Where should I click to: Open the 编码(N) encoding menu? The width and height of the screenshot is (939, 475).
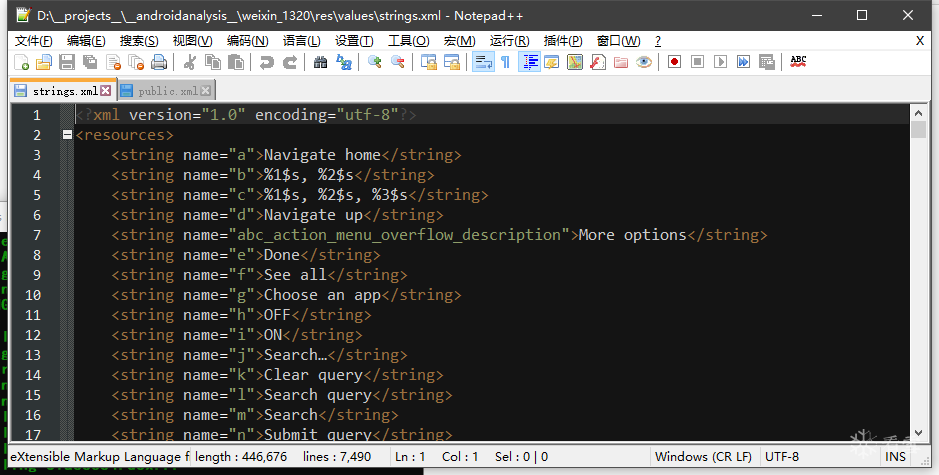click(247, 41)
